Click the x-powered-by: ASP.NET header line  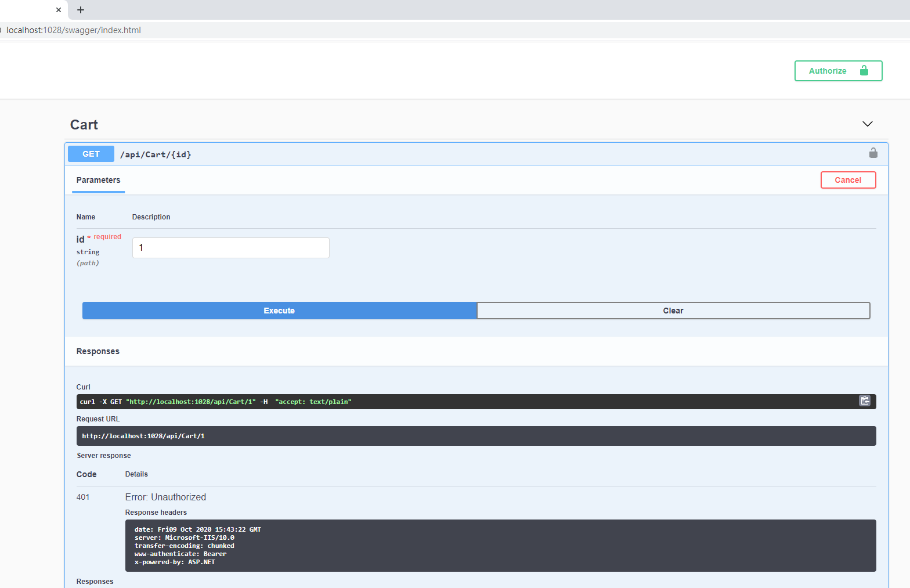pyautogui.click(x=175, y=562)
